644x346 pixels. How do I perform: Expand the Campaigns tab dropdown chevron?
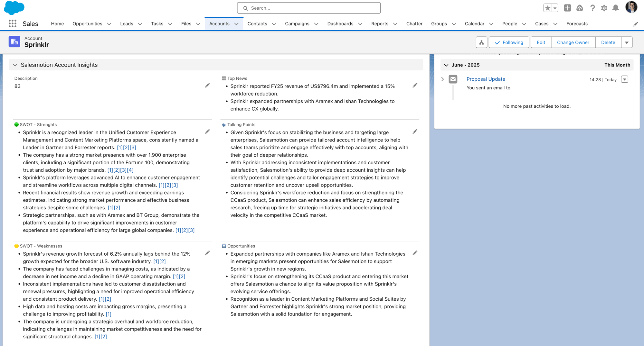click(316, 24)
